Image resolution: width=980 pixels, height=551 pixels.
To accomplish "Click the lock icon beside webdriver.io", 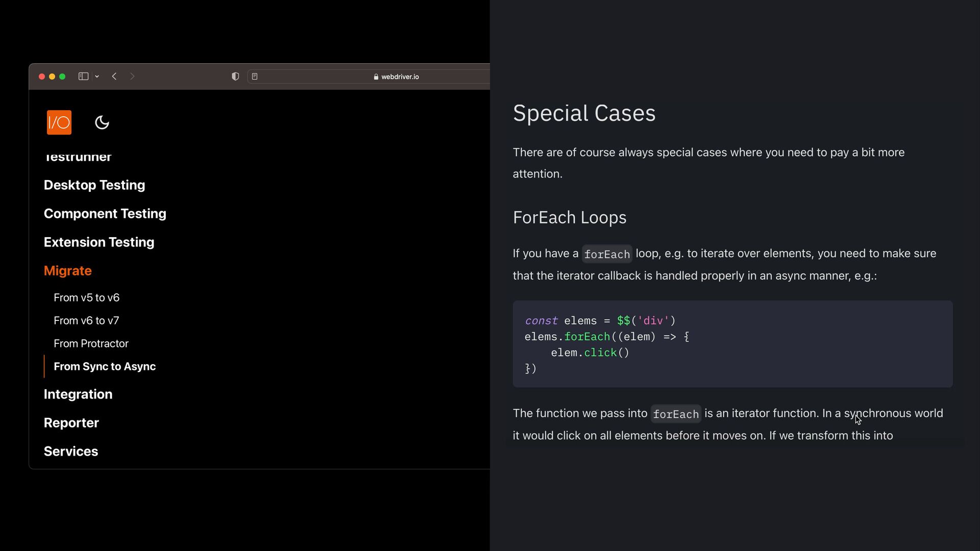I will point(376,77).
